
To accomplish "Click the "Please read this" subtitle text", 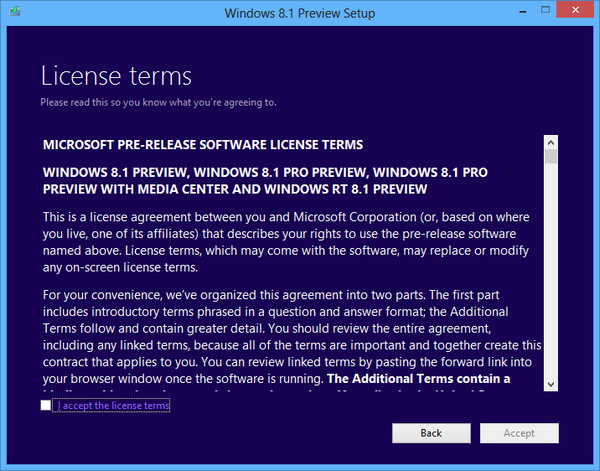I will 158,103.
